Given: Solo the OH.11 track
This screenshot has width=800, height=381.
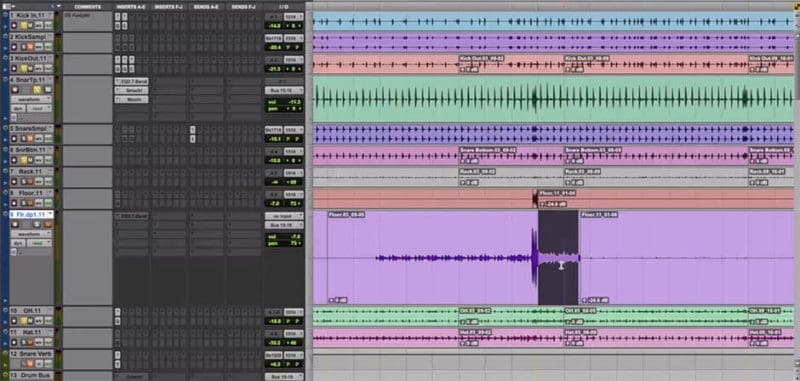Looking at the screenshot, I should [23, 321].
